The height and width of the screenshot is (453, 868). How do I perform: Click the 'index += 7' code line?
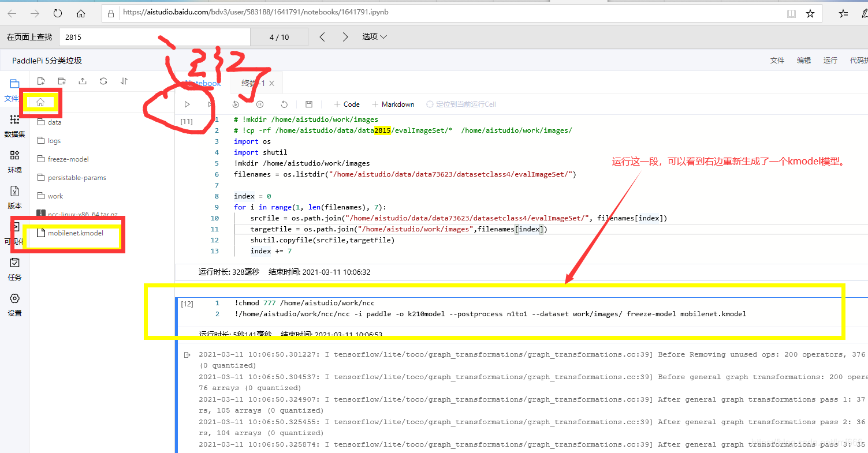click(271, 251)
